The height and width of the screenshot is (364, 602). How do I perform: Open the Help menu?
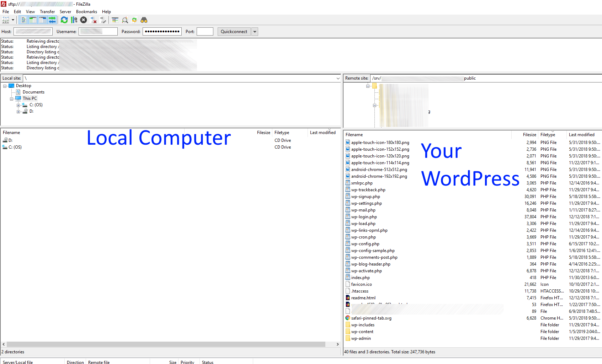[106, 12]
